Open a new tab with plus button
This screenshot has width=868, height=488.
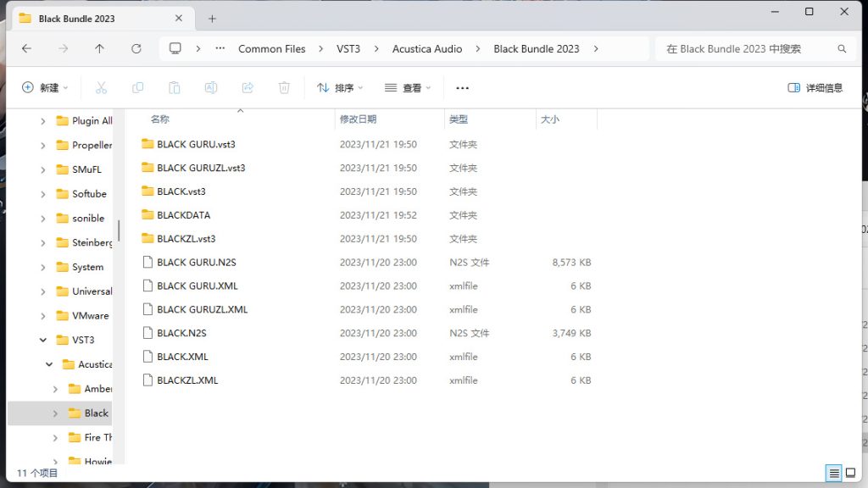click(x=212, y=19)
